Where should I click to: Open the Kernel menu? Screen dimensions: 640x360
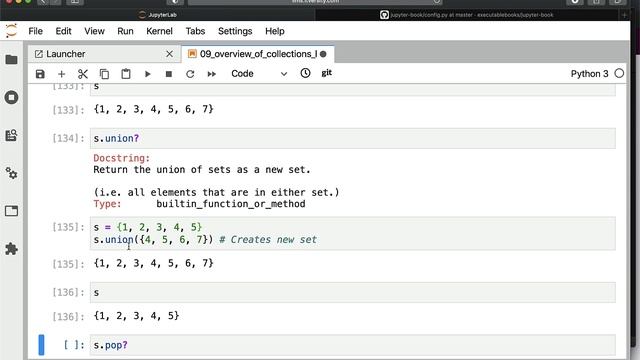(x=159, y=31)
